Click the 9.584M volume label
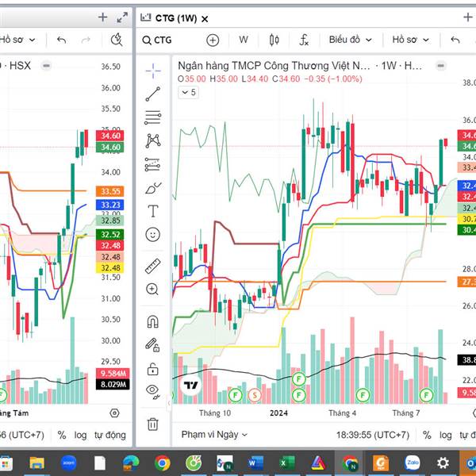This screenshot has width=476, height=476. tap(113, 374)
